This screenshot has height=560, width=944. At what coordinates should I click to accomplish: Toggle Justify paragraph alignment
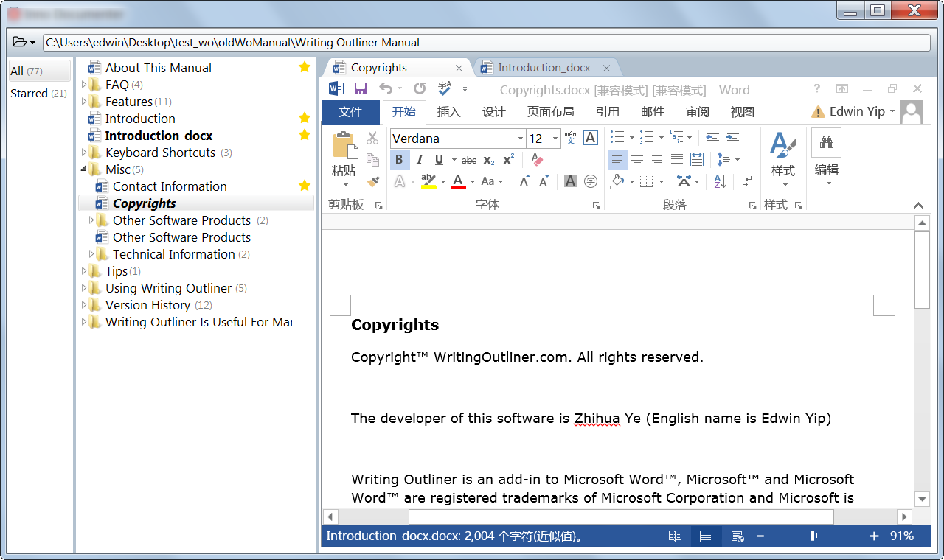coord(677,159)
